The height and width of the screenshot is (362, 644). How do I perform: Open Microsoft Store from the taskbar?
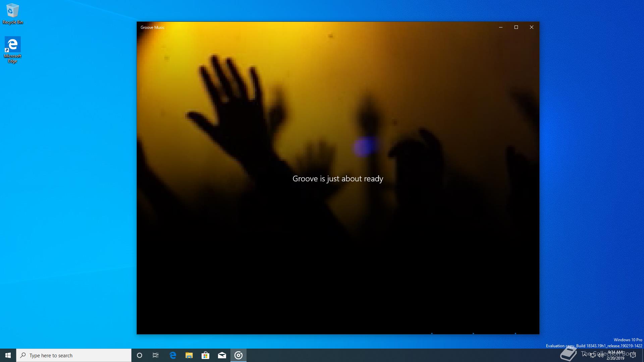click(x=206, y=355)
